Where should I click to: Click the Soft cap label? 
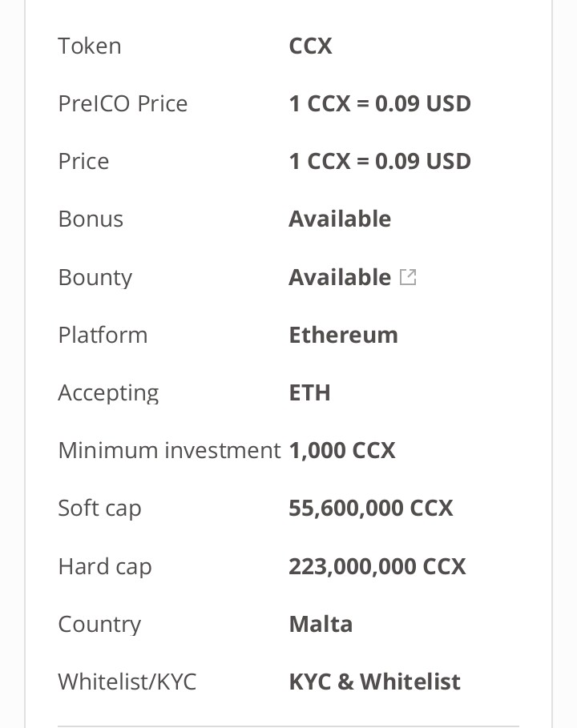pyautogui.click(x=99, y=509)
